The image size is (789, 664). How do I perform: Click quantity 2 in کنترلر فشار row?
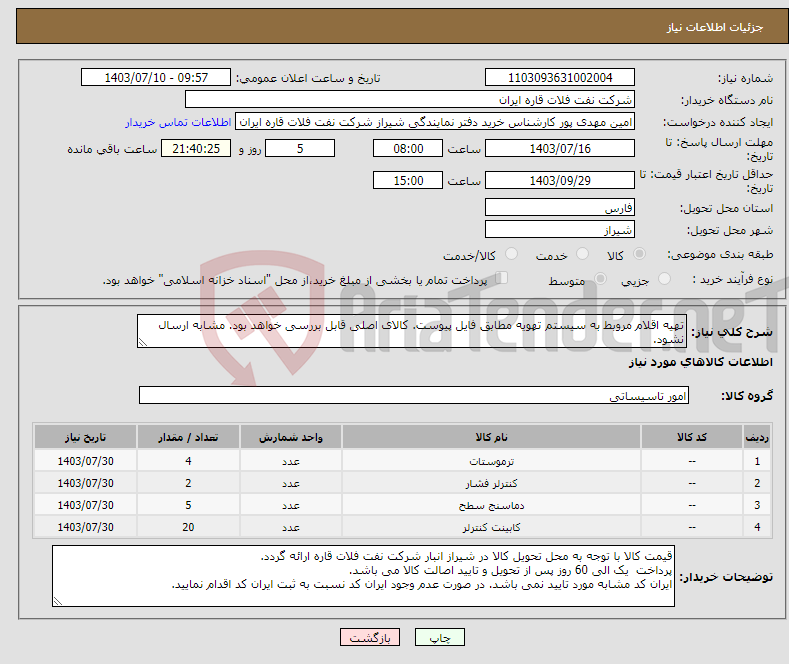click(188, 483)
